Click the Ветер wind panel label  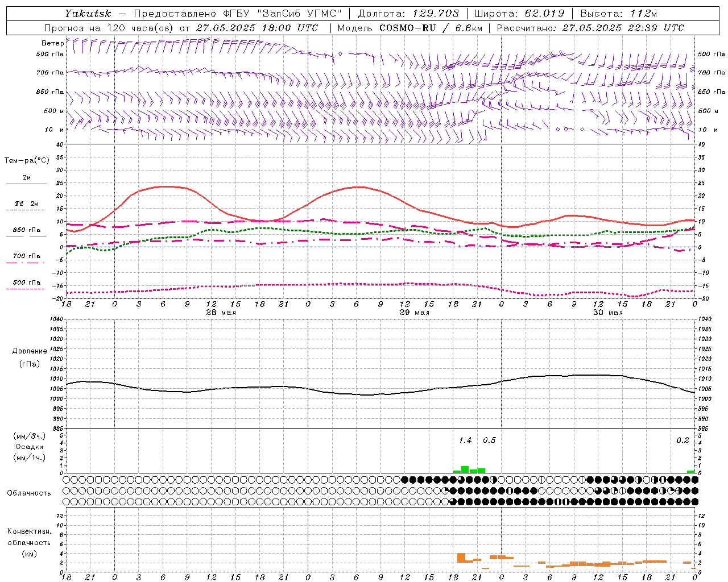point(52,43)
